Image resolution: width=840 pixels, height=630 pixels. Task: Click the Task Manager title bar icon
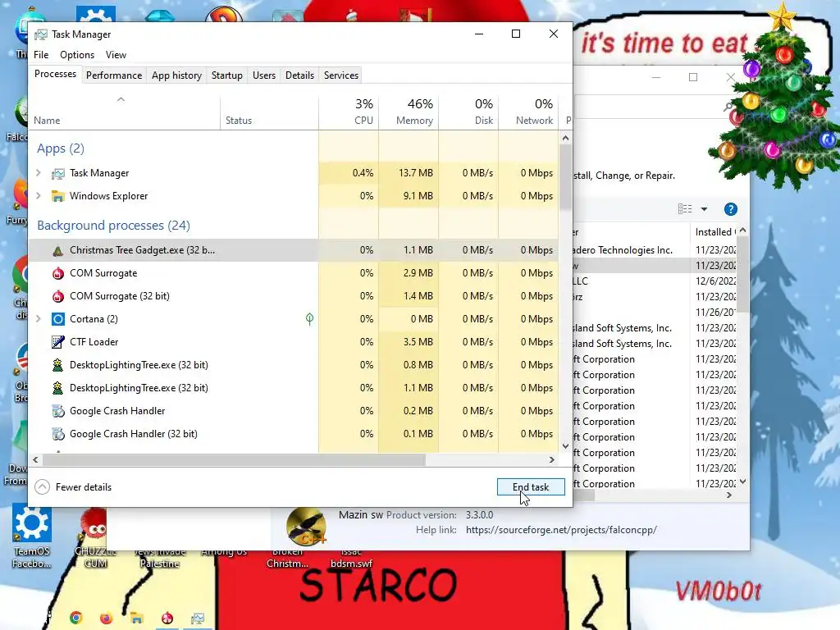[x=41, y=34]
